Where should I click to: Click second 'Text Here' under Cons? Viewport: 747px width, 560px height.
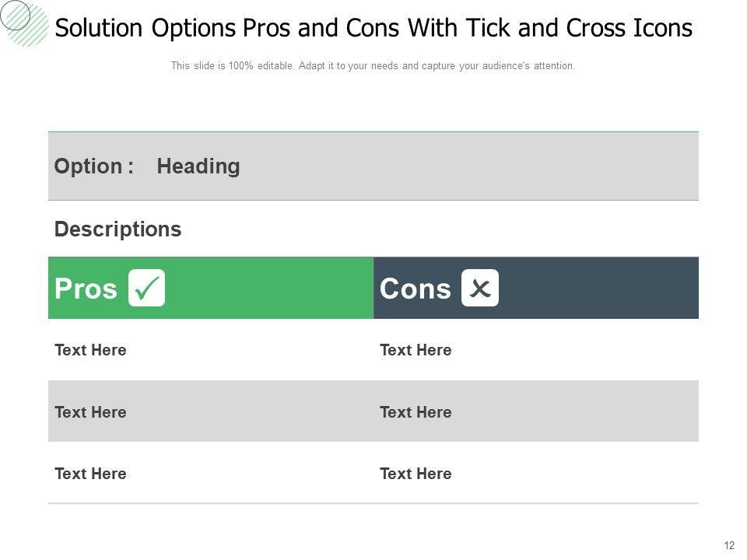416,412
